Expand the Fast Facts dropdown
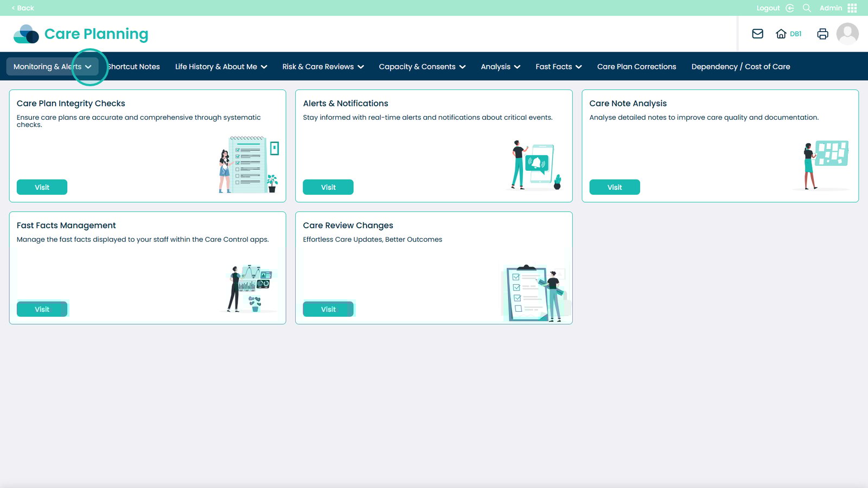868x488 pixels. pyautogui.click(x=558, y=67)
